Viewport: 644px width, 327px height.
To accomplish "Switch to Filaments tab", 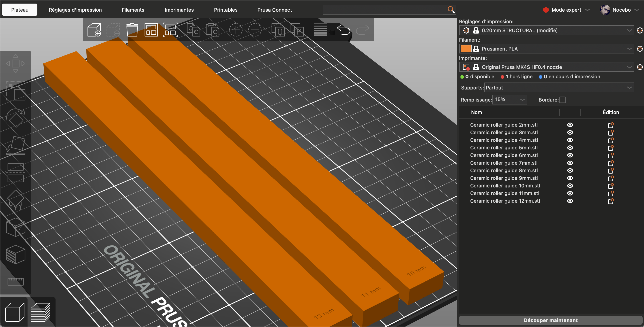I will tap(133, 10).
